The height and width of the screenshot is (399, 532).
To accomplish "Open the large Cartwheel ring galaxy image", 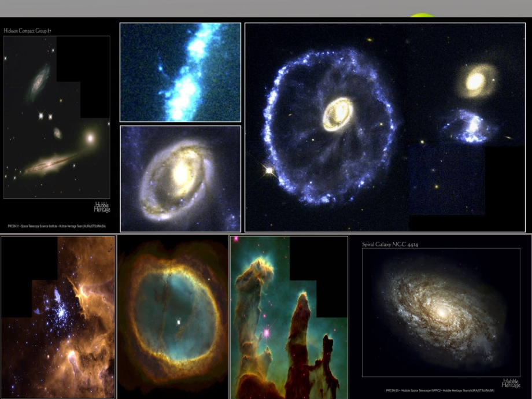I will 385,127.
